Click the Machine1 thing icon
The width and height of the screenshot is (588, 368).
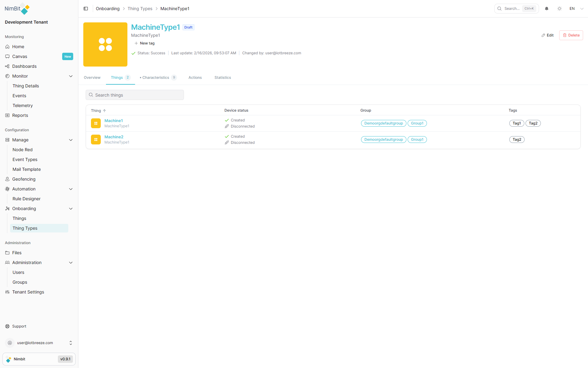[x=96, y=123]
